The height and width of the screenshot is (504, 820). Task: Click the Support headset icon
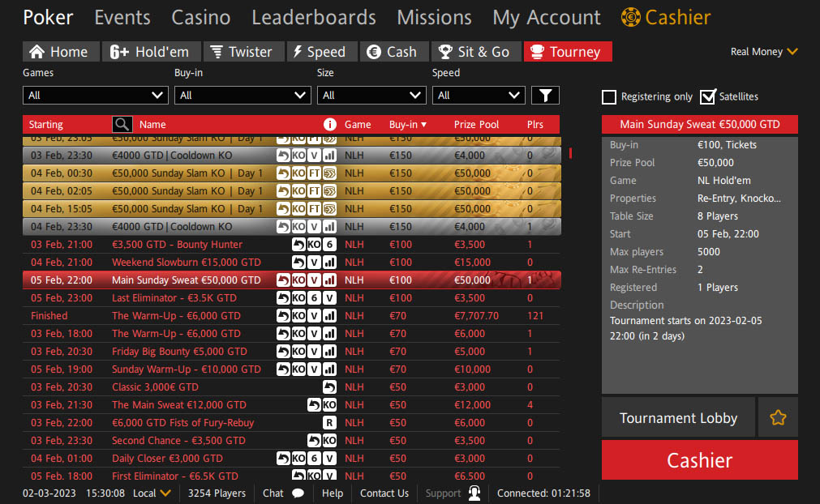coord(474,493)
